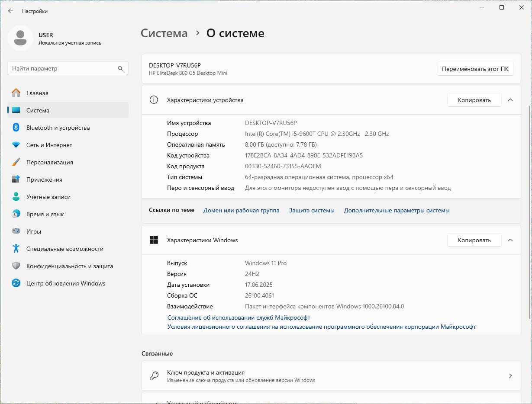
Task: Copy Windows specifications with Копировать
Action: [x=474, y=240]
